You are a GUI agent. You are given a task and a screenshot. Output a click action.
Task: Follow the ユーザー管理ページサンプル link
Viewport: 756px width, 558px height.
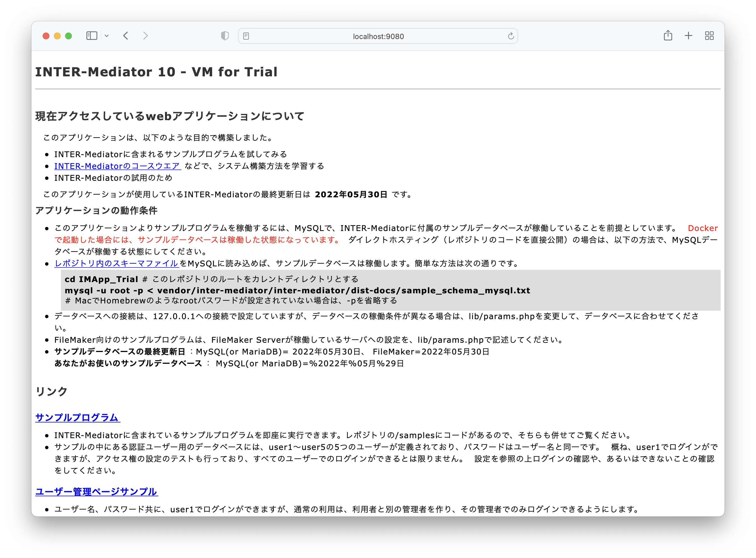coord(97,492)
